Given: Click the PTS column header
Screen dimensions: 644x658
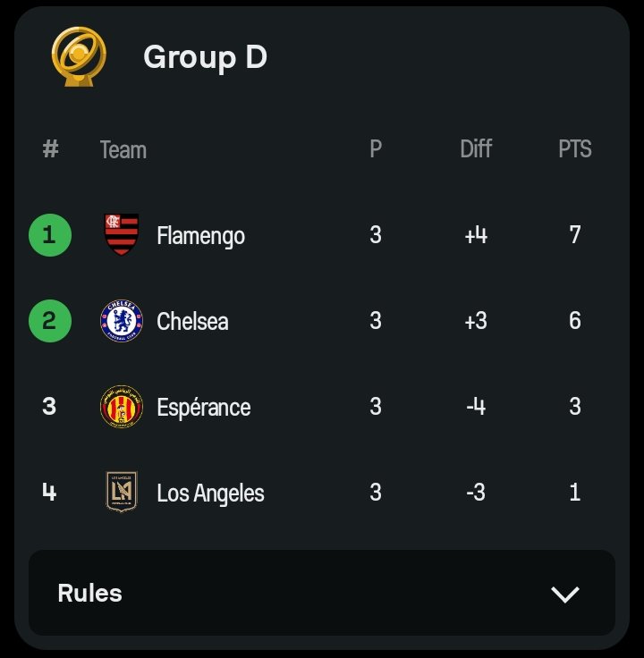Looking at the screenshot, I should tap(575, 148).
